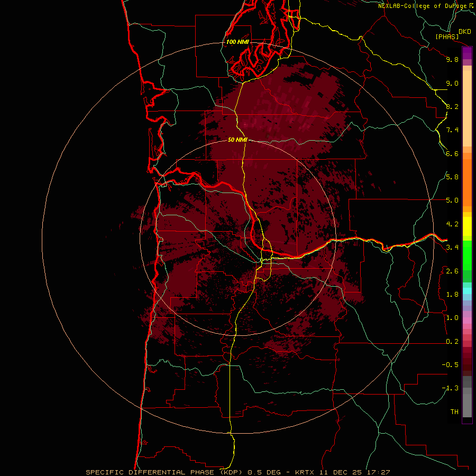Click the 6.6 value on the color scale
Viewport: 476px width, 476px height.
[x=452, y=153]
